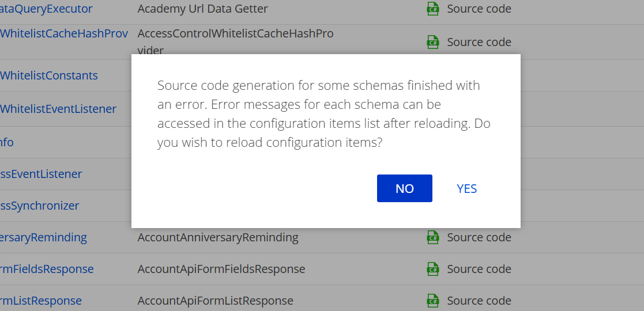Open the 'rmListResponse' schema link
Viewport: 644px width, 311px height.
tap(41, 300)
